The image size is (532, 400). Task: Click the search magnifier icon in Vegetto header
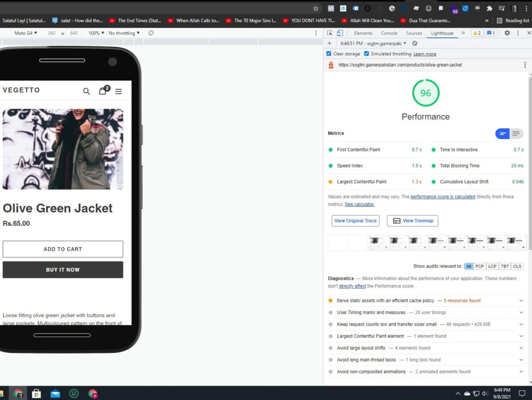pyautogui.click(x=87, y=91)
